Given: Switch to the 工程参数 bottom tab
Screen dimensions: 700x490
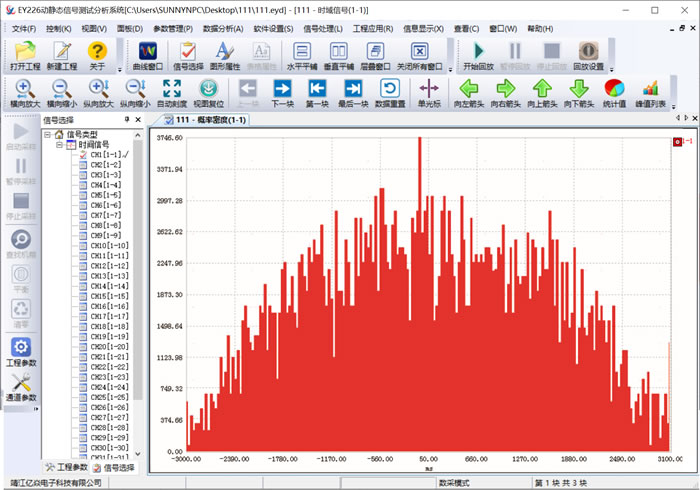Looking at the screenshot, I should 66,467.
